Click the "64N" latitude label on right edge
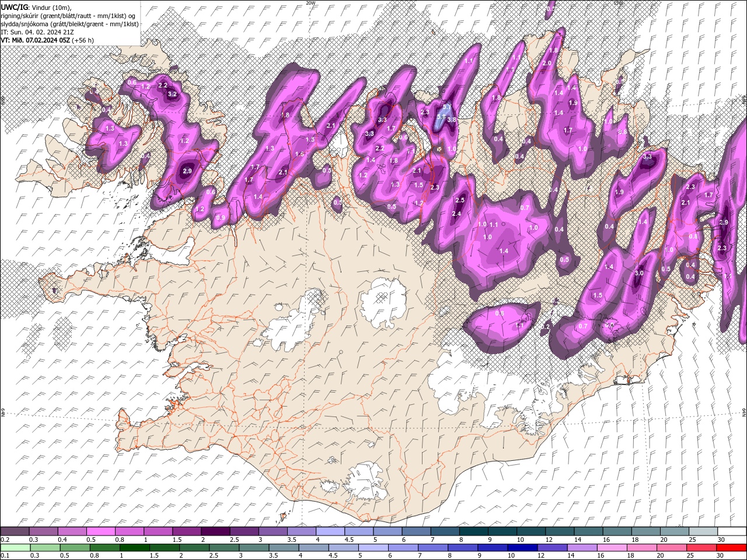 pyautogui.click(x=744, y=412)
